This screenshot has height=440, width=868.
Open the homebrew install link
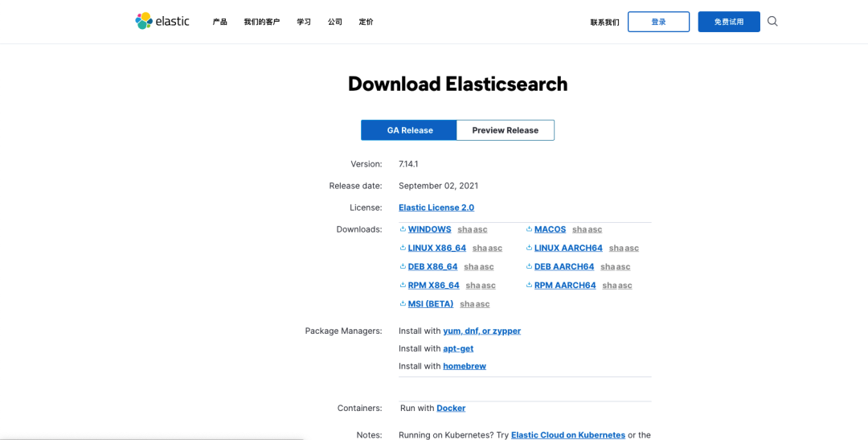point(465,366)
